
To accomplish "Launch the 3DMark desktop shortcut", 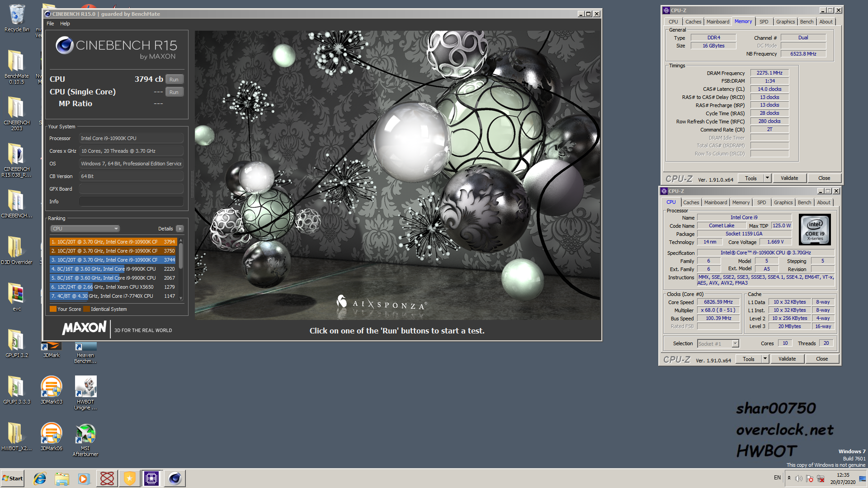I will [51, 350].
